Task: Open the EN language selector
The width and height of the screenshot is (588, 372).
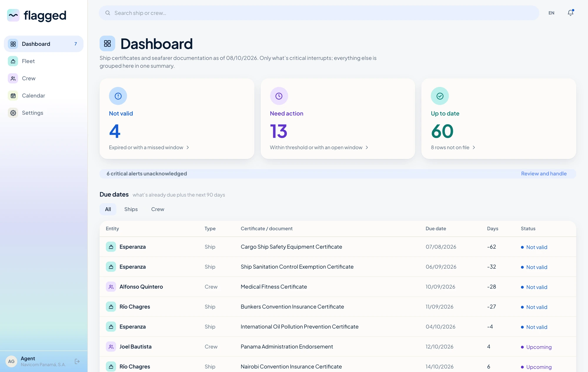Action: 551,13
